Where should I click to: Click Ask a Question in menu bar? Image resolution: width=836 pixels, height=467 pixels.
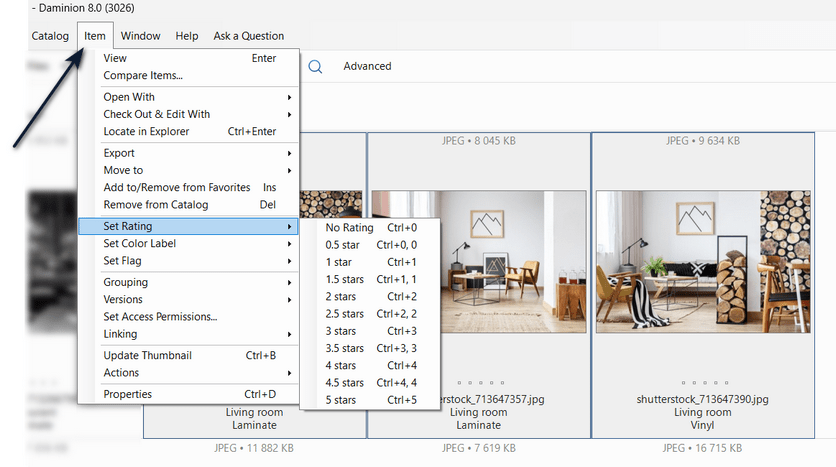[248, 36]
